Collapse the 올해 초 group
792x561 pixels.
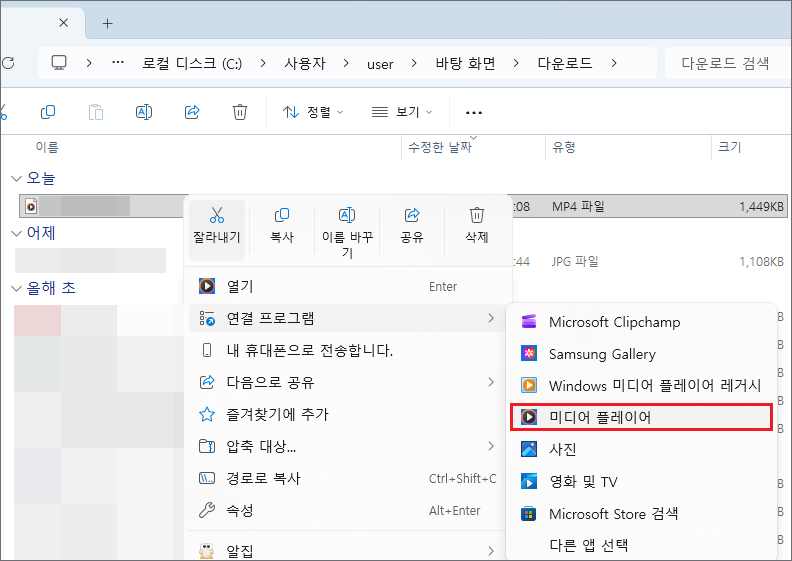point(15,288)
